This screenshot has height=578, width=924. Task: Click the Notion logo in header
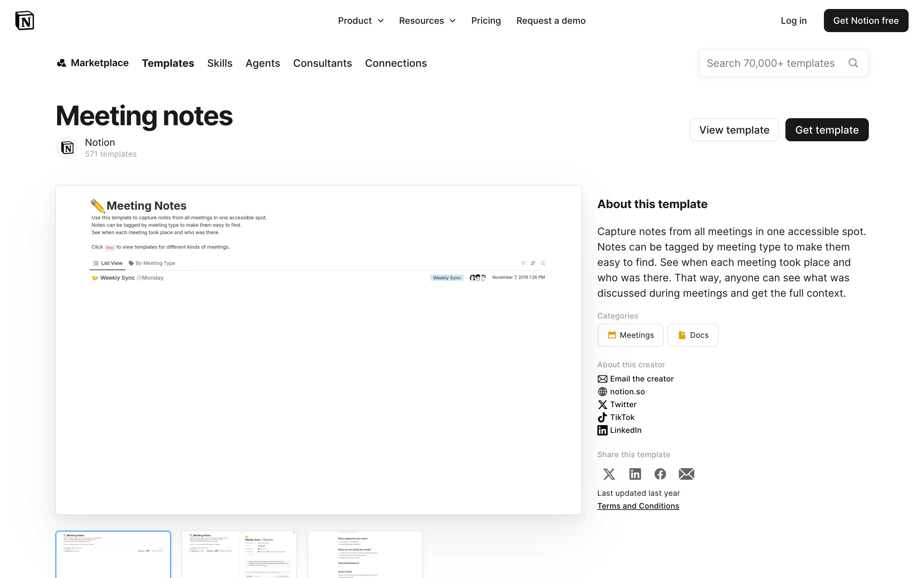point(25,21)
